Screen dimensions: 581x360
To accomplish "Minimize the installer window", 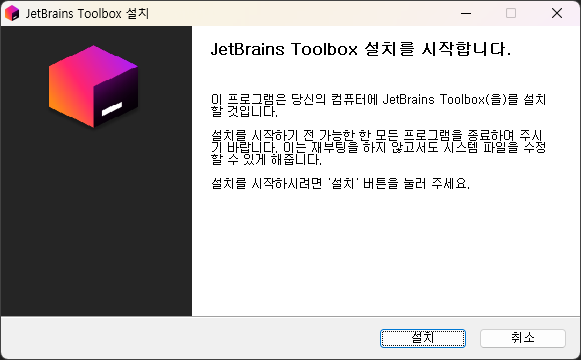I will 466,13.
